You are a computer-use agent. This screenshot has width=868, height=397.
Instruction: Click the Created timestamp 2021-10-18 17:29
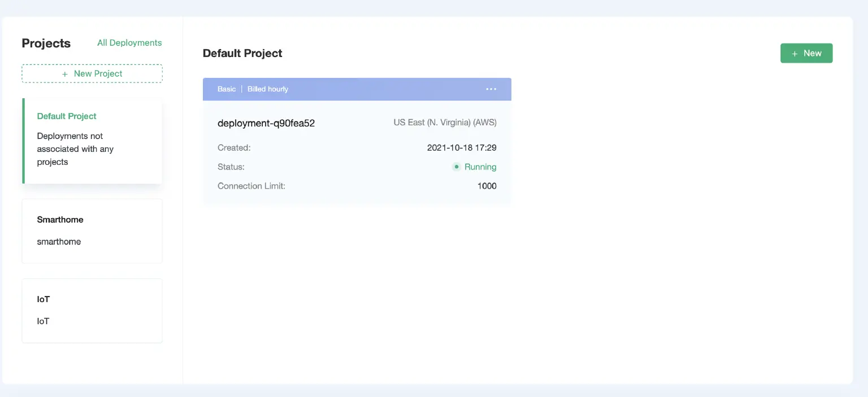[x=462, y=147]
